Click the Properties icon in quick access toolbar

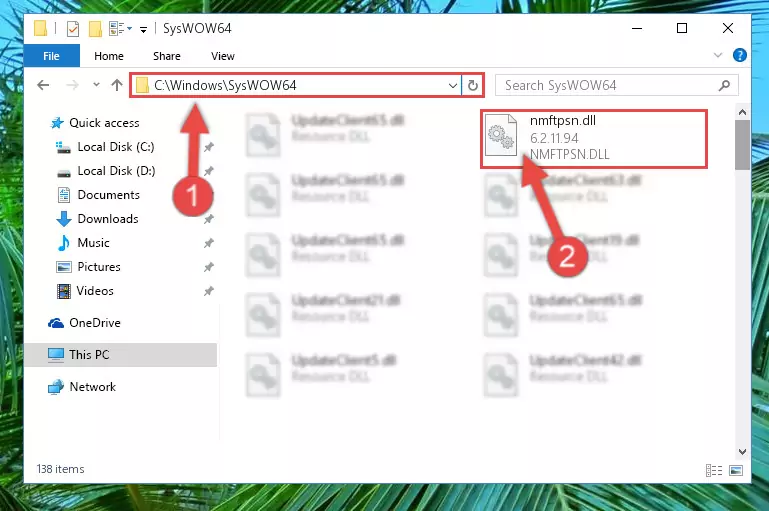click(x=73, y=29)
